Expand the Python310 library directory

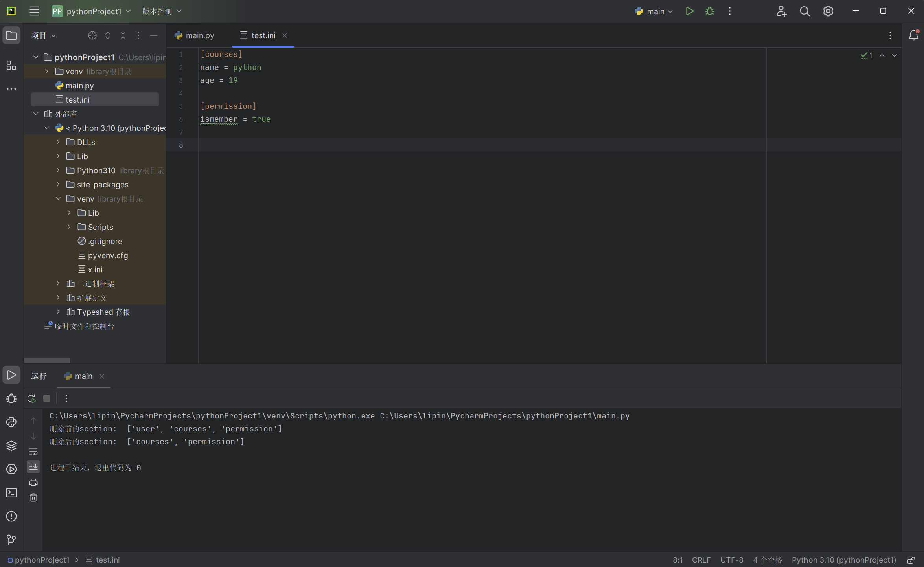pyautogui.click(x=59, y=170)
